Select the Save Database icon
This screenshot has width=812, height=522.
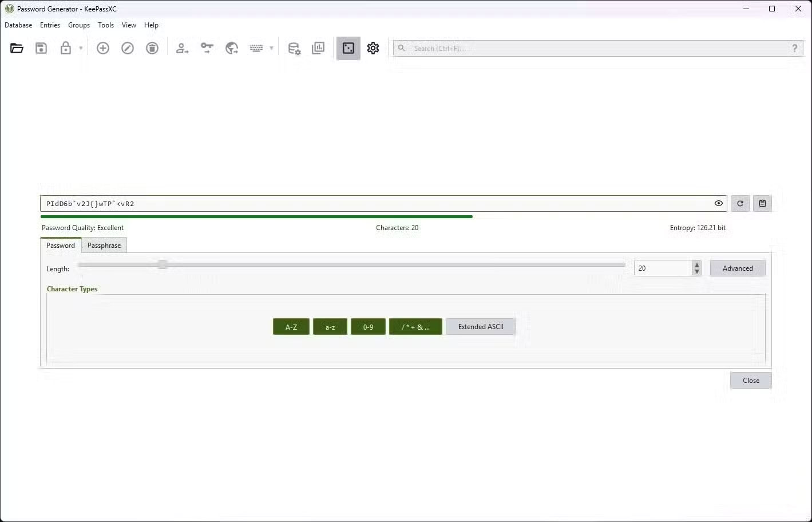[41, 48]
